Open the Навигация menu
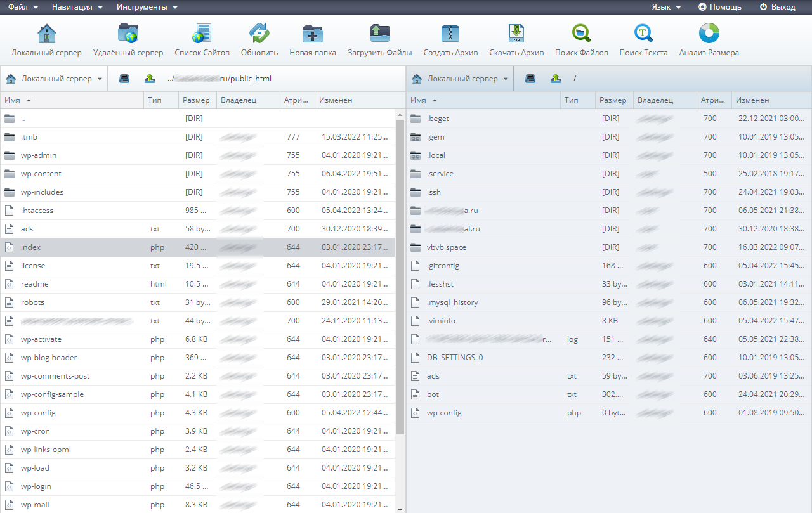The height and width of the screenshot is (513, 812). (77, 7)
